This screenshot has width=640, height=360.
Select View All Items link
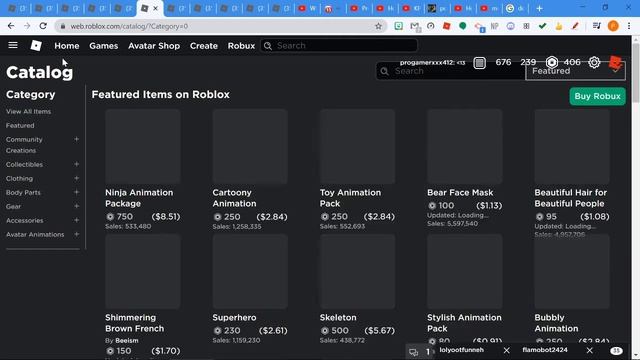[x=28, y=111]
